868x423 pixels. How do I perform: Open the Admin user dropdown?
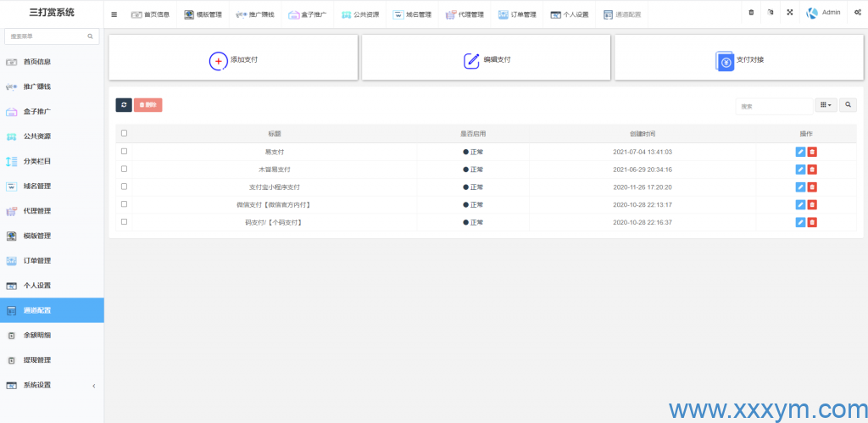pyautogui.click(x=824, y=13)
